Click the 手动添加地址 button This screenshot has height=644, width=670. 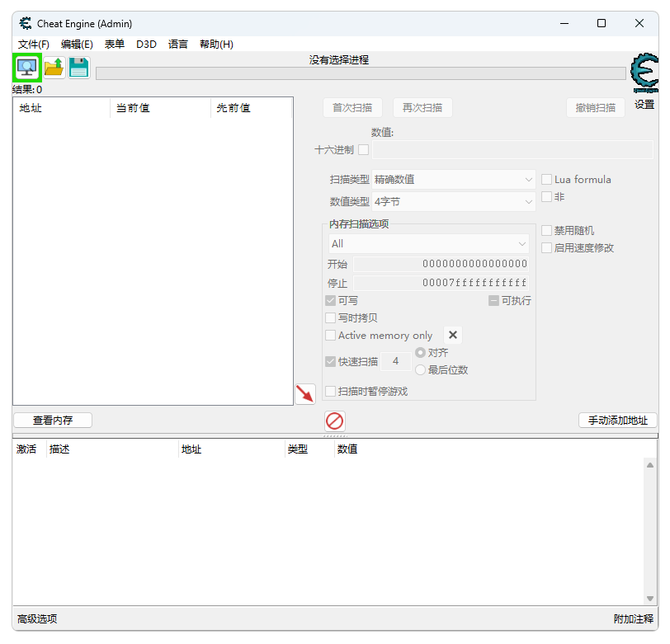[617, 421]
